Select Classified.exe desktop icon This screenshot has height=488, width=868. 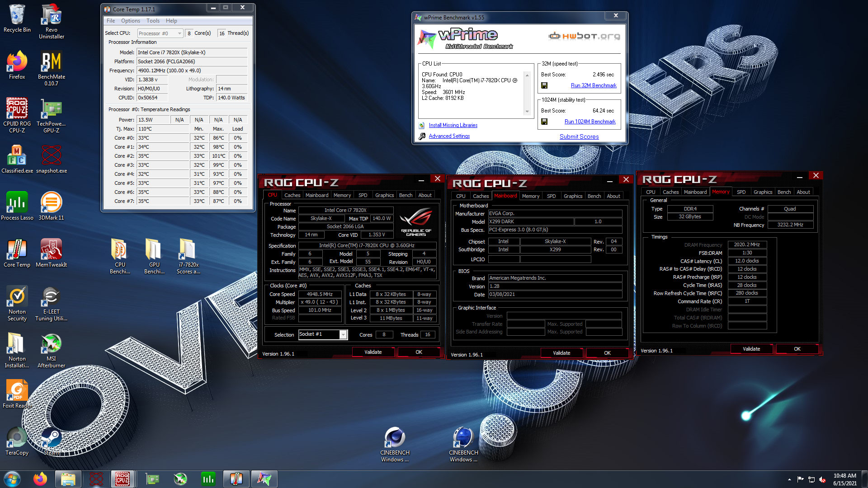pyautogui.click(x=17, y=159)
